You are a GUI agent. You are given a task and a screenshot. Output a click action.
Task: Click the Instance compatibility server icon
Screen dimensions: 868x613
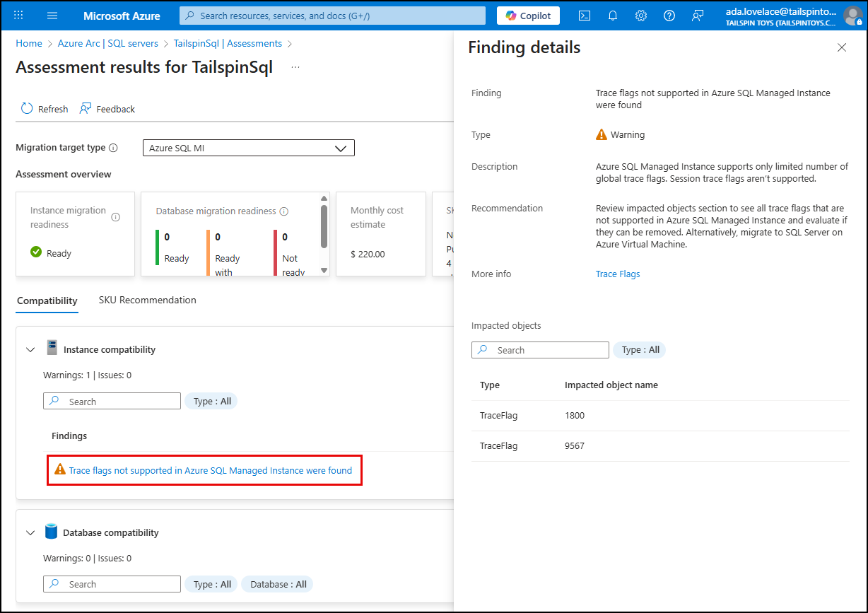[x=52, y=348]
